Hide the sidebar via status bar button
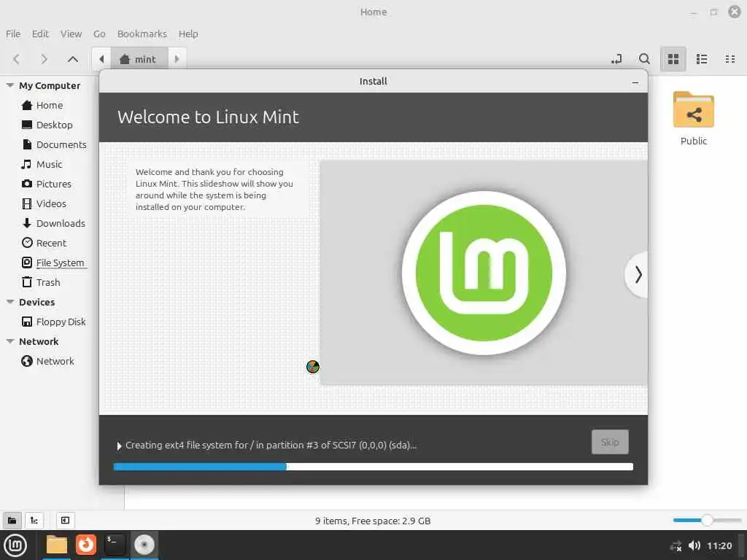This screenshot has height=560, width=747. (65, 521)
